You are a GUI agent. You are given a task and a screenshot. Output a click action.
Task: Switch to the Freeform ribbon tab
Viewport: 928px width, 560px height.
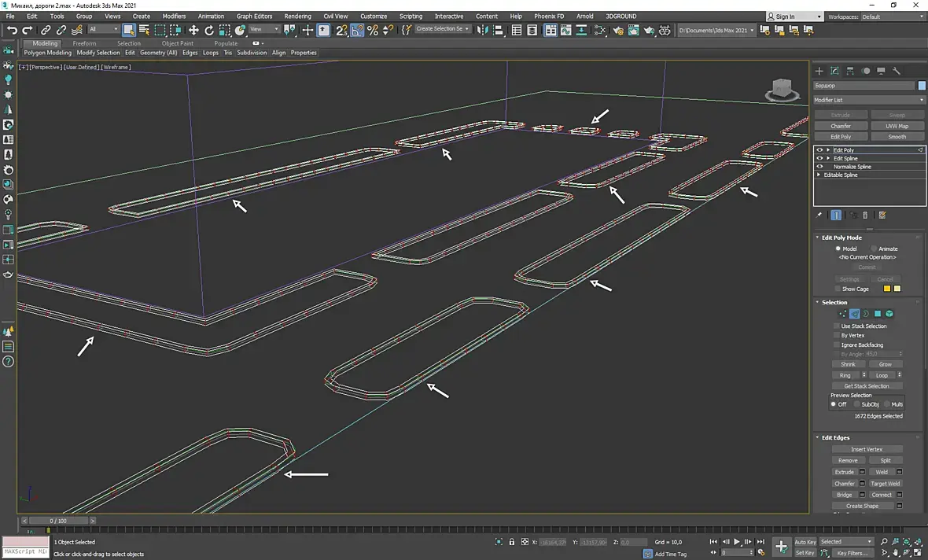84,43
